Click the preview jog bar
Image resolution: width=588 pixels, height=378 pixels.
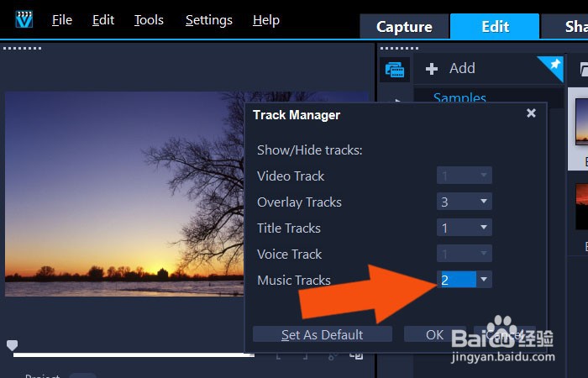134,354
